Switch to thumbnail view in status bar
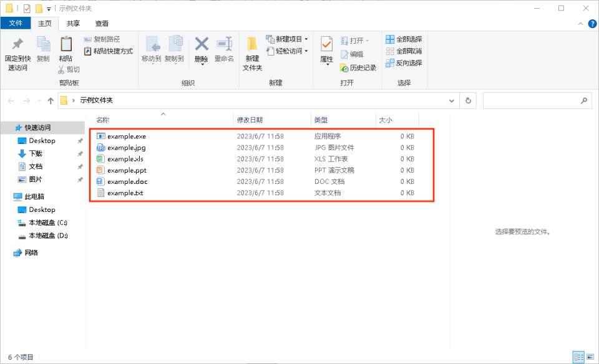 coord(590,358)
